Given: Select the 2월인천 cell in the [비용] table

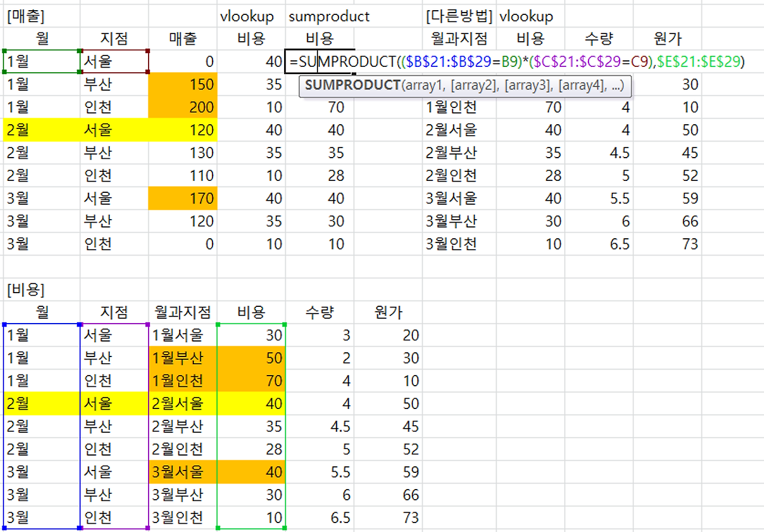Looking at the screenshot, I should 183,449.
